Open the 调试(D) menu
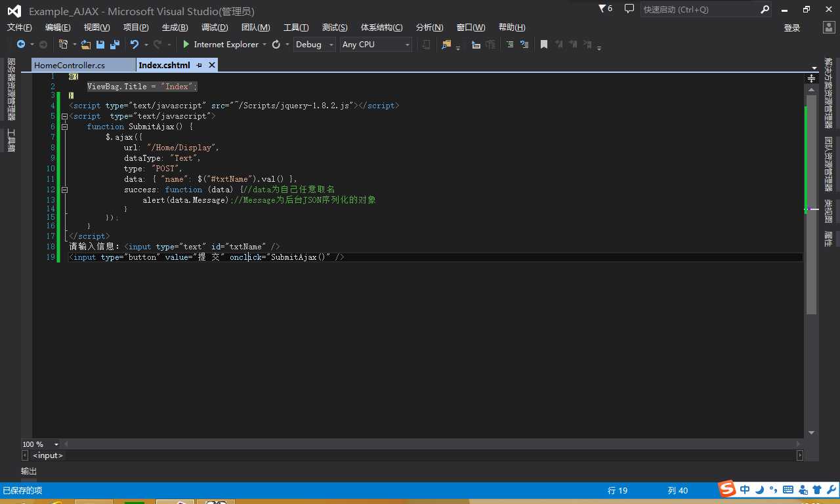 click(x=215, y=27)
